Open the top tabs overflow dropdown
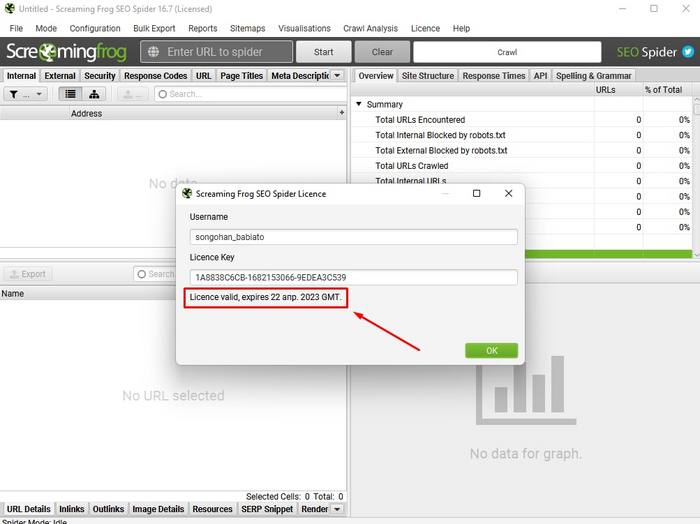The height and width of the screenshot is (524, 700). pyautogui.click(x=338, y=75)
